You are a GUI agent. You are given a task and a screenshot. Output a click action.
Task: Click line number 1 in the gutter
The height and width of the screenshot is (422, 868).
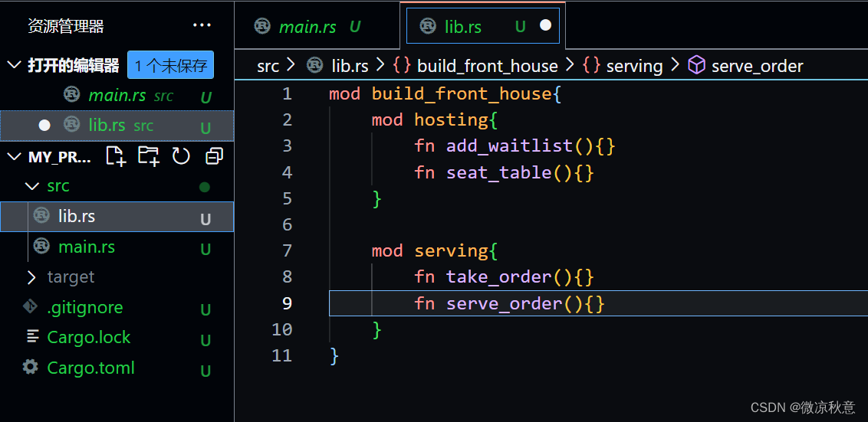pyautogui.click(x=287, y=93)
